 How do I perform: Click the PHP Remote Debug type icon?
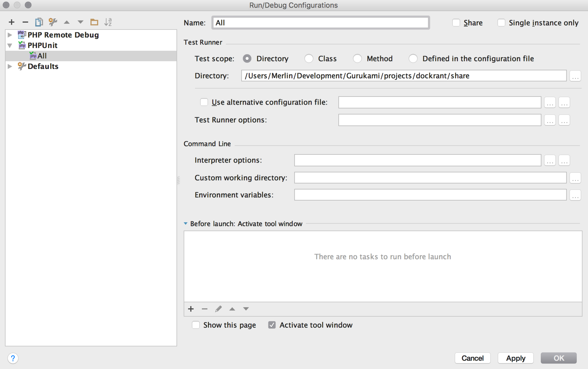22,35
